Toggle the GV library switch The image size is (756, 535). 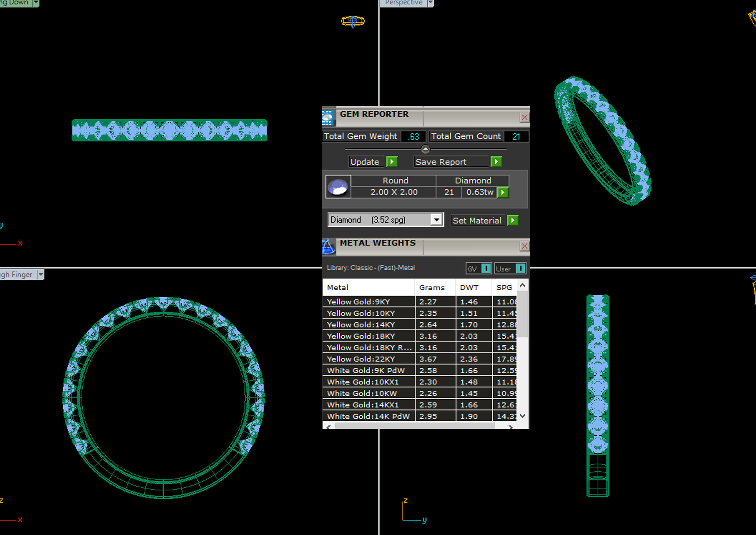[486, 268]
